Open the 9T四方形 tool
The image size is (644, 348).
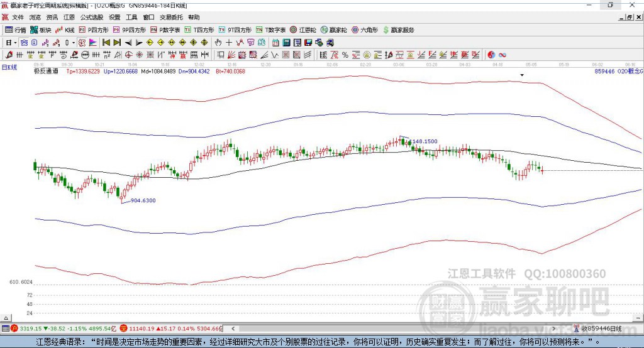click(235, 30)
